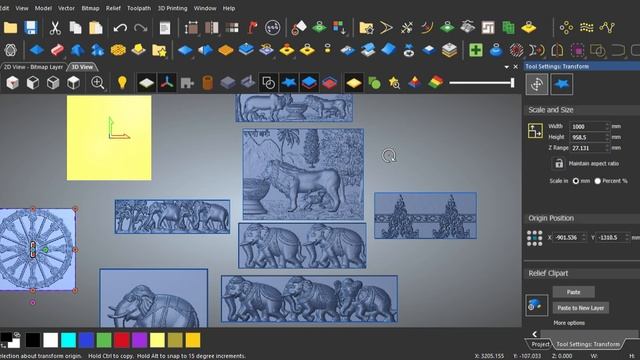Screen dimensions: 640x360
Task: Open the Model menu
Action: pyautogui.click(x=43, y=8)
